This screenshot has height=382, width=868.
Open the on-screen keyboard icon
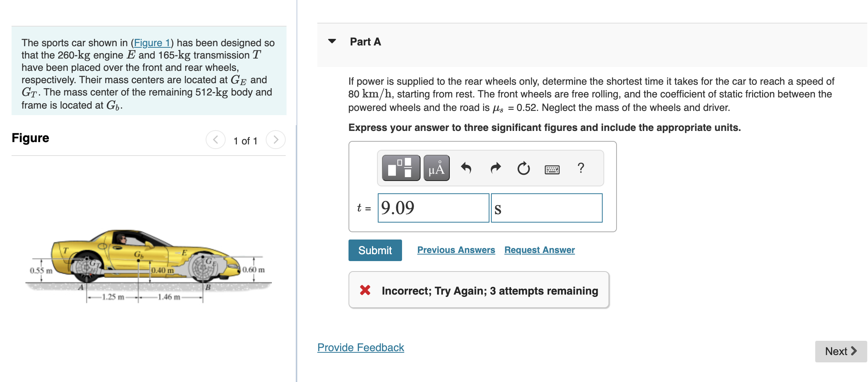pos(552,169)
